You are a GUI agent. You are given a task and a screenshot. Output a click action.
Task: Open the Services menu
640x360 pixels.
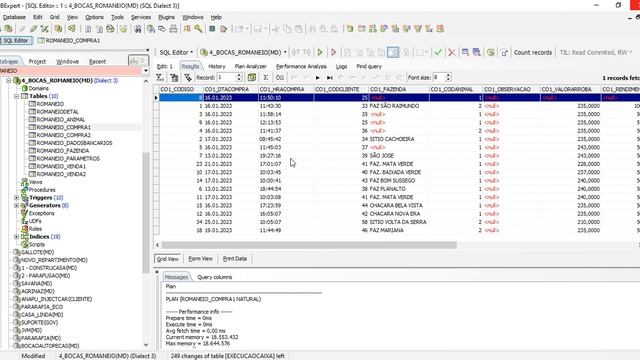coord(141,17)
